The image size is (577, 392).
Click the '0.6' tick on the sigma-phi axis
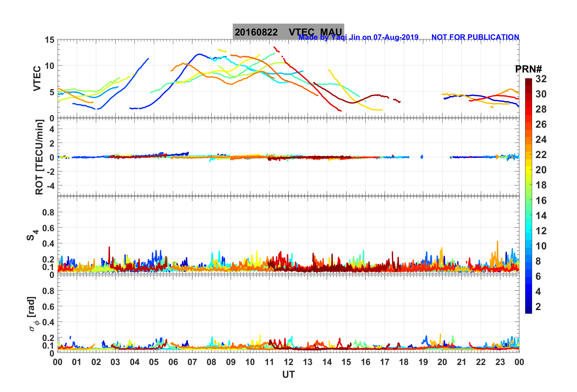48,307
